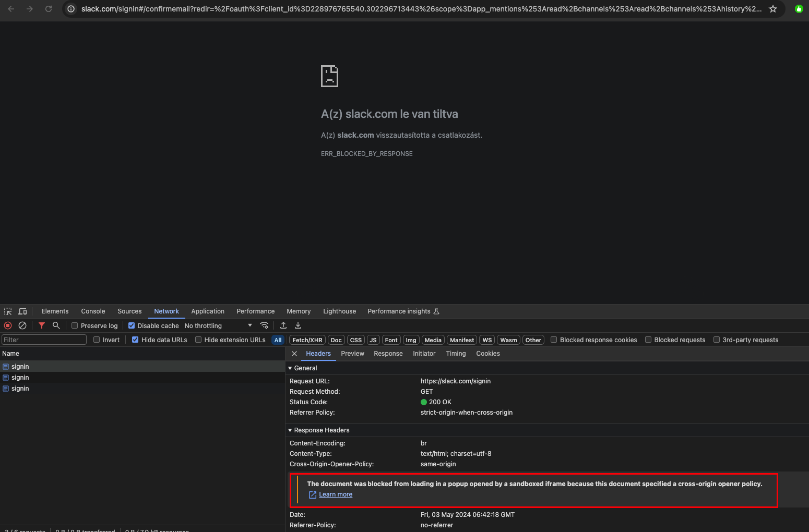The height and width of the screenshot is (532, 809).
Task: Open the Cookies tab
Action: tap(488, 354)
